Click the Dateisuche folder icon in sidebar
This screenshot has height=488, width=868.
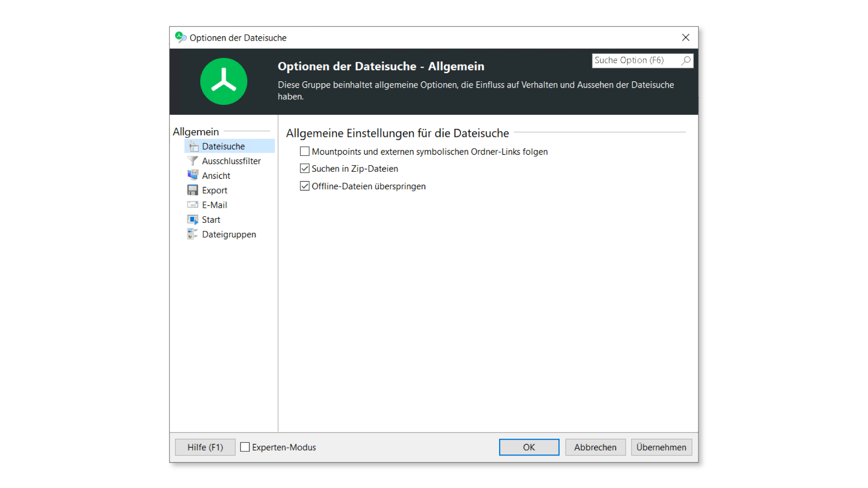[193, 146]
